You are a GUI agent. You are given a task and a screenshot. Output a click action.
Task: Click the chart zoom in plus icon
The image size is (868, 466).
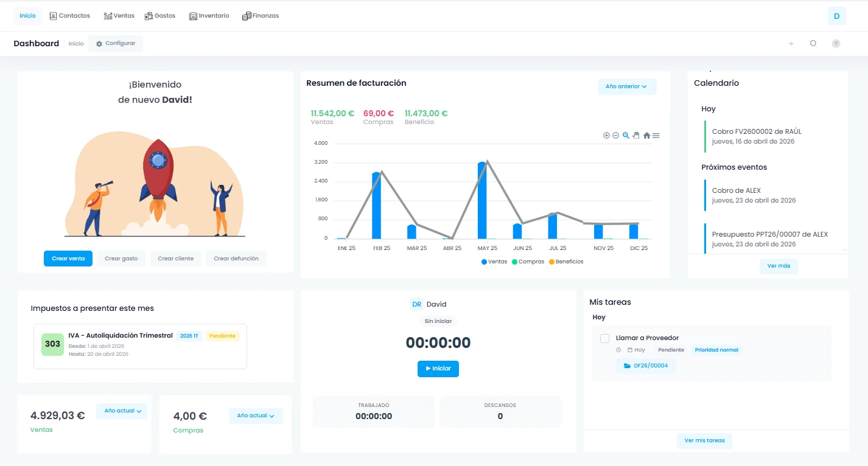(x=606, y=136)
